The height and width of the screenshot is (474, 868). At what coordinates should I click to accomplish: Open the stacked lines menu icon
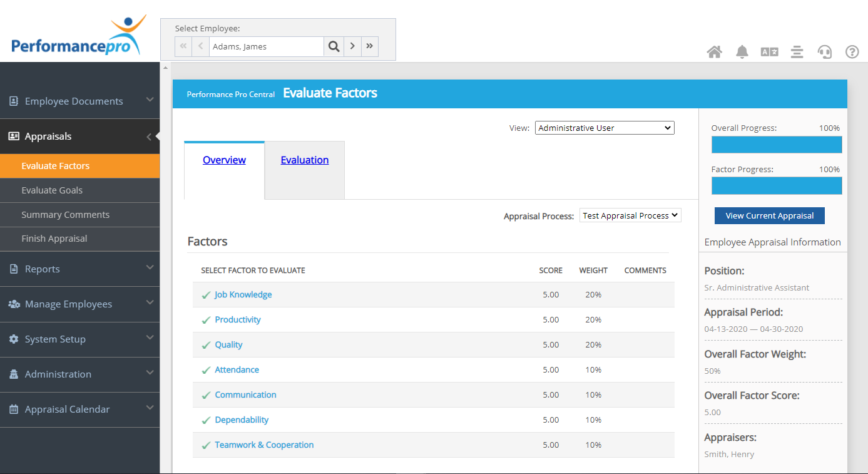point(797,52)
